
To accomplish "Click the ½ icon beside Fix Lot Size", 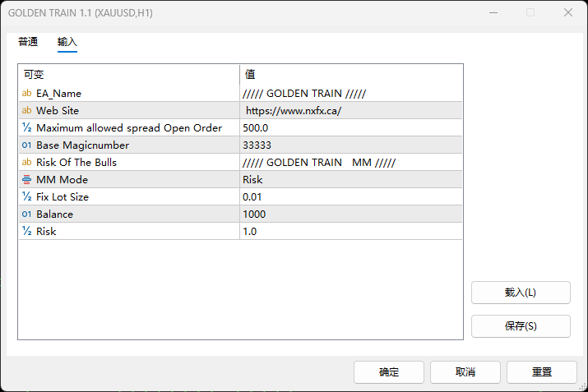I will [x=27, y=197].
